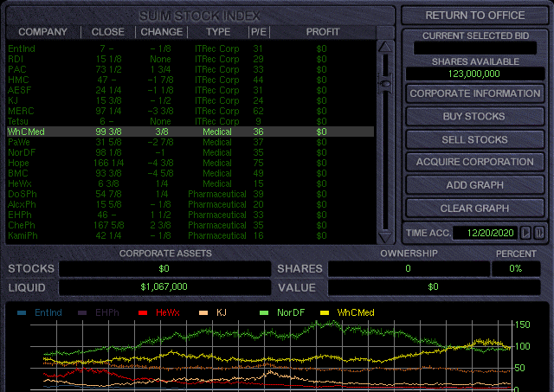Click the green NorDF legend swatch
Viewport: 554px width, 392px height.
point(265,312)
